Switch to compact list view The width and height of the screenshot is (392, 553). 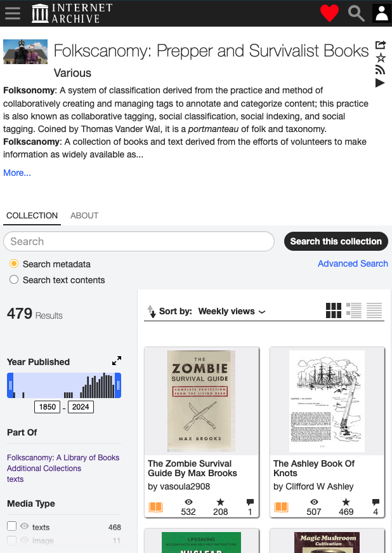point(374,310)
